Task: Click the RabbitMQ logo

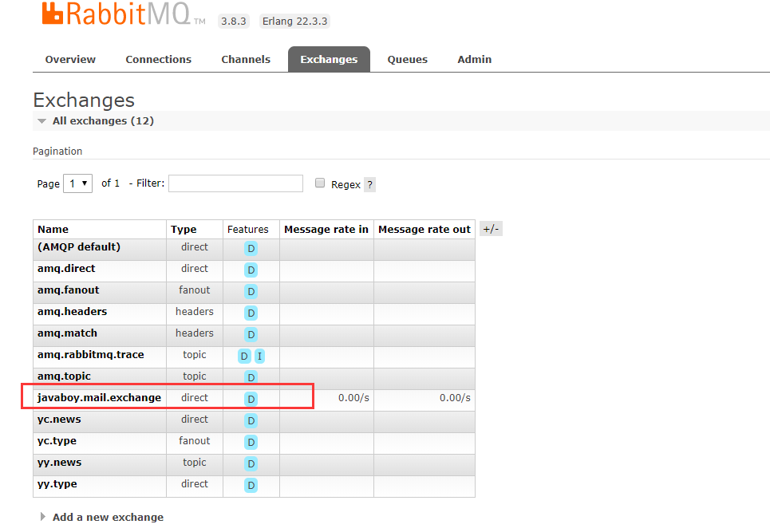Action: [x=123, y=14]
